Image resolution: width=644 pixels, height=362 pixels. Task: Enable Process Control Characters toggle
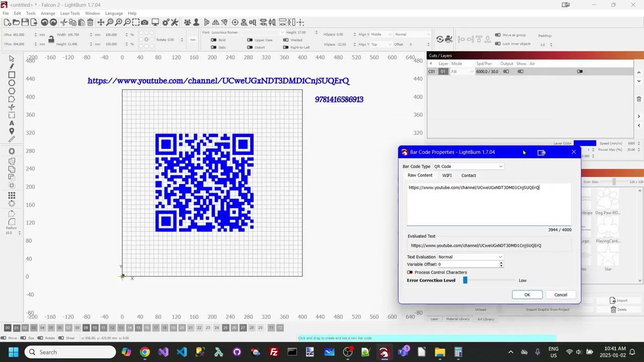[x=410, y=273]
